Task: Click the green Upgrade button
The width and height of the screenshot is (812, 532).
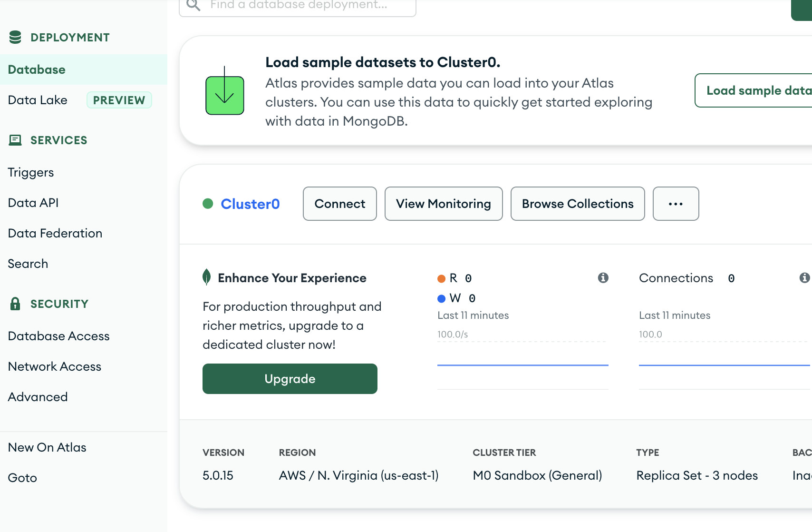Action: tap(290, 379)
